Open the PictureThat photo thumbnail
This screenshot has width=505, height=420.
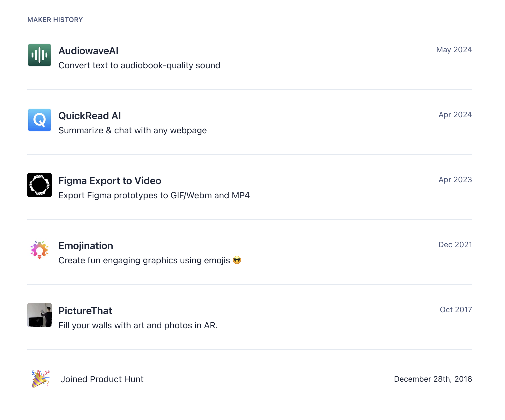39,315
